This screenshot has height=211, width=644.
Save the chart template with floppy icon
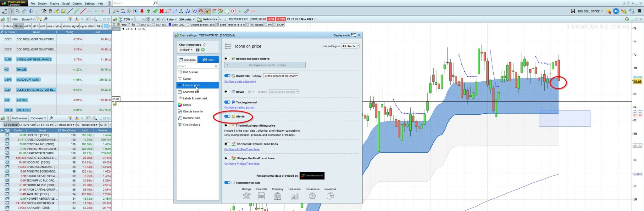197,50
